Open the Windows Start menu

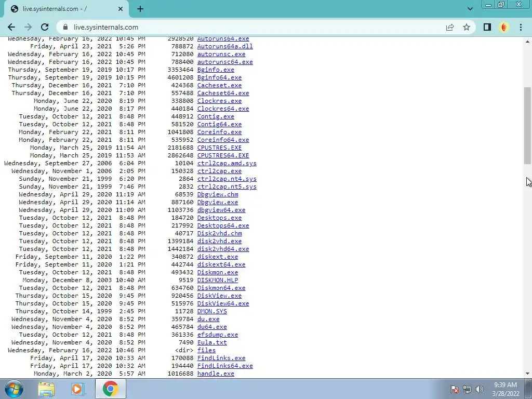14,389
